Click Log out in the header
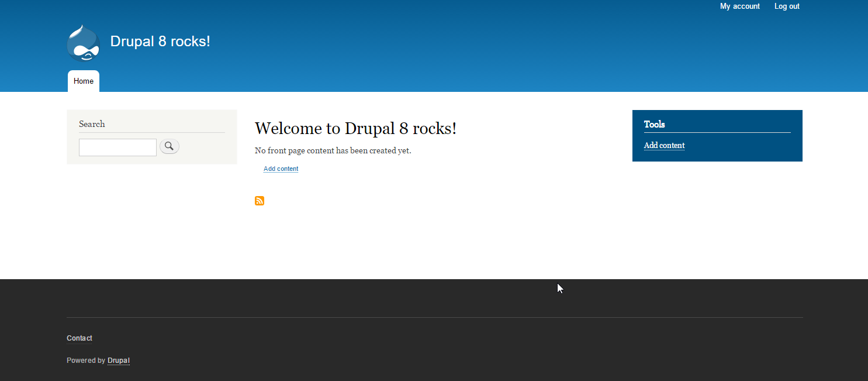 coord(787,6)
